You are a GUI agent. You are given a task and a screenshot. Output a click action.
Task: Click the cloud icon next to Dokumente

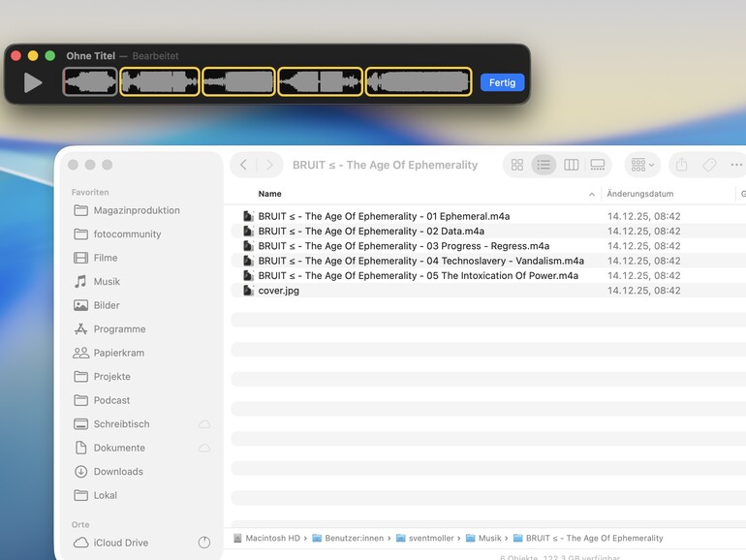point(204,448)
